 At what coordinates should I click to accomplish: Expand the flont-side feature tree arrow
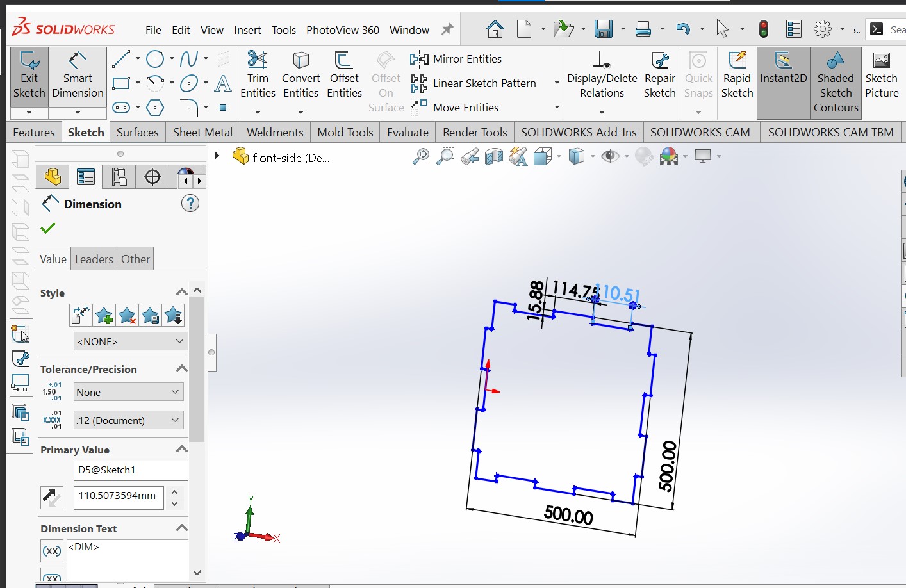(x=217, y=156)
